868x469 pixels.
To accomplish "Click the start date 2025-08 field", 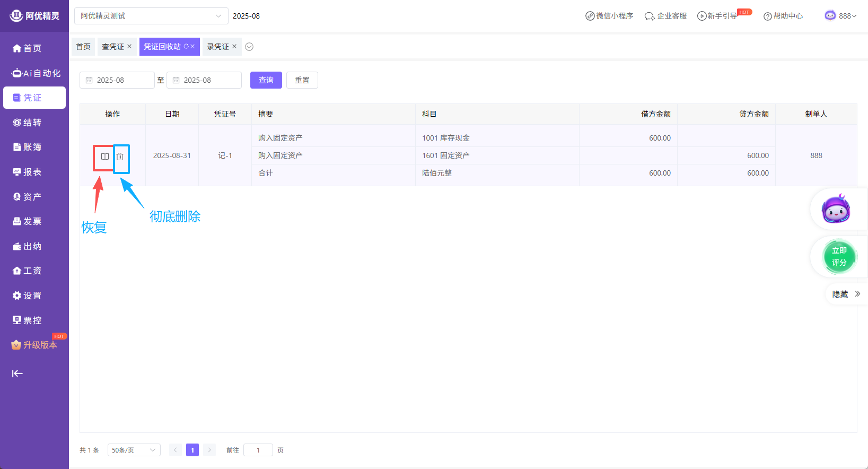I will (x=117, y=80).
